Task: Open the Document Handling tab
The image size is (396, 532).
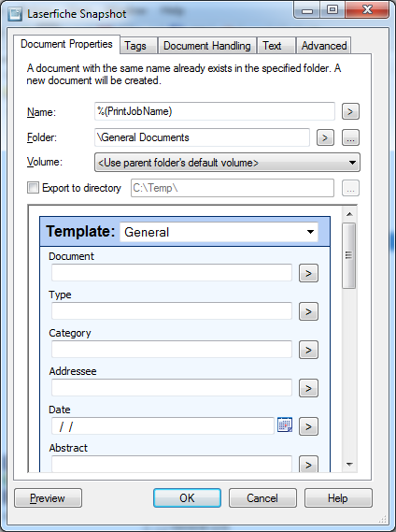Action: pos(207,46)
